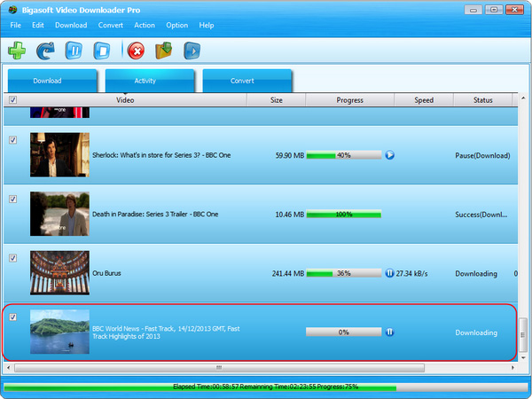This screenshot has width=532, height=399.
Task: Click the '27.34 kB/s' speed value
Action: click(412, 273)
